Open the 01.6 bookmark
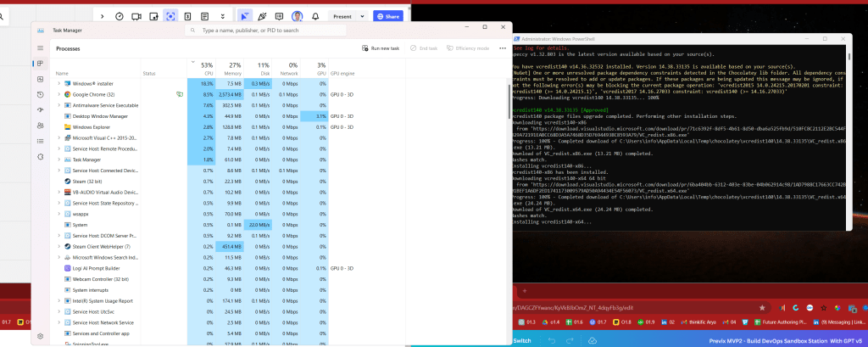868x347 pixels. (x=574, y=322)
